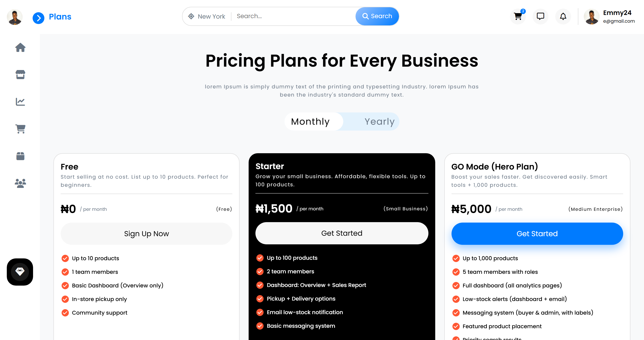Open the notifications bell
The width and height of the screenshot is (644, 340).
coord(563,16)
